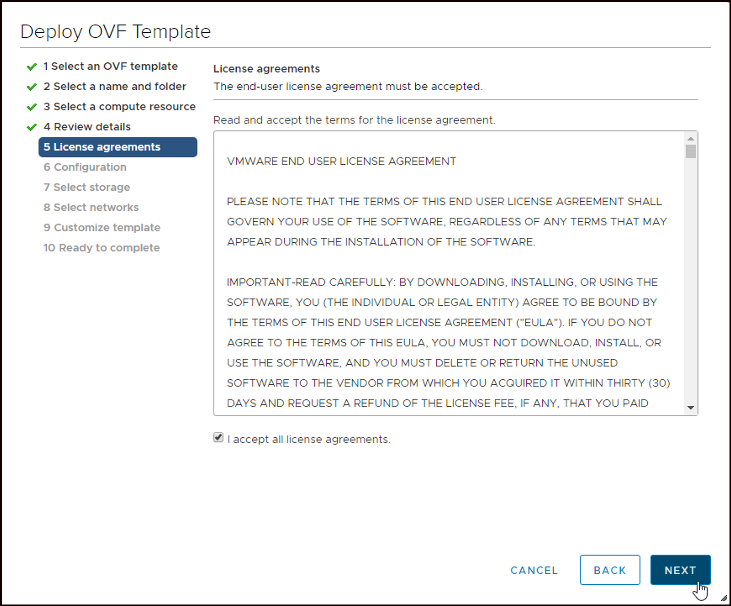
Task: Return to step 4 Review details
Action: [87, 127]
